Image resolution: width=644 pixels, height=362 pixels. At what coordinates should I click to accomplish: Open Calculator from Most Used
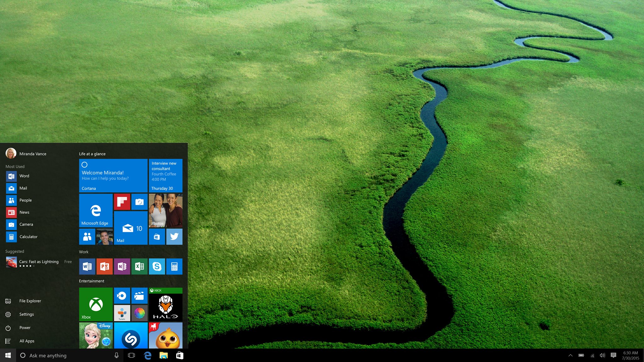coord(29,237)
